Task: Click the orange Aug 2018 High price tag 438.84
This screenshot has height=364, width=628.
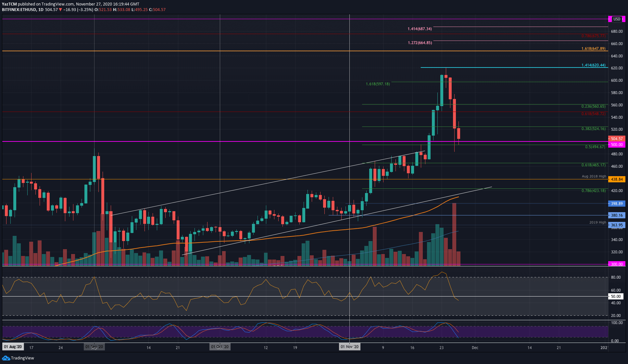Action: tap(616, 179)
